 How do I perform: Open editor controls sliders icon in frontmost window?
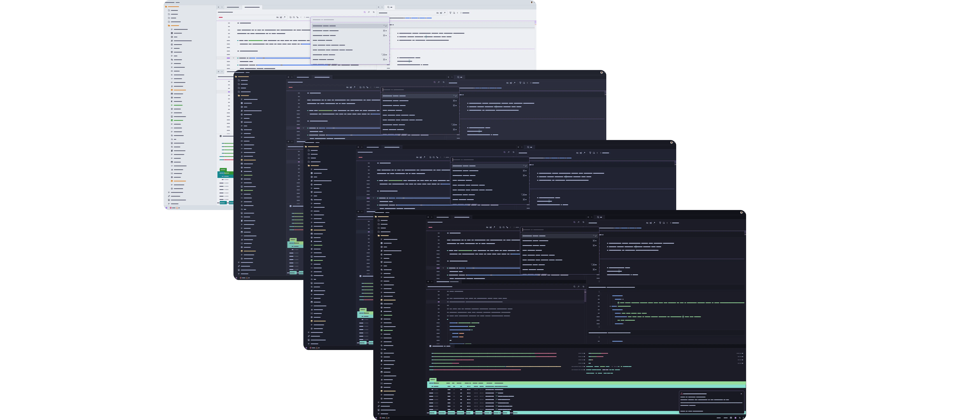pos(584,222)
